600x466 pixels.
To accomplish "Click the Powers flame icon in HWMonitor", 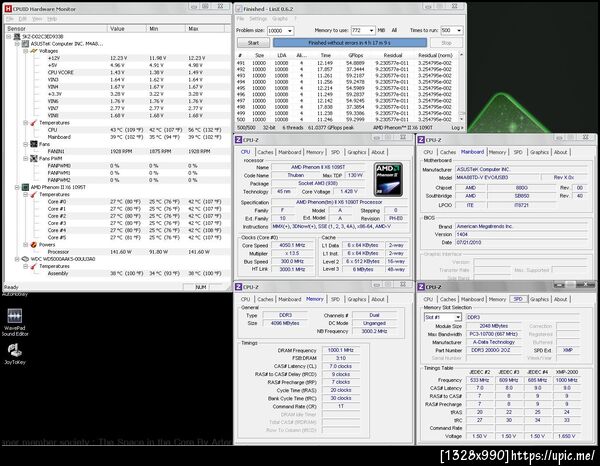I will 34,244.
